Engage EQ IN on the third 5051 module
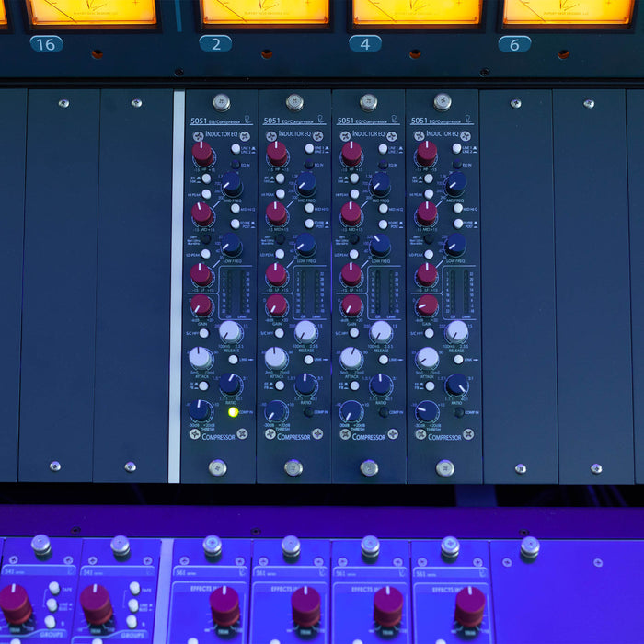 tap(383, 165)
